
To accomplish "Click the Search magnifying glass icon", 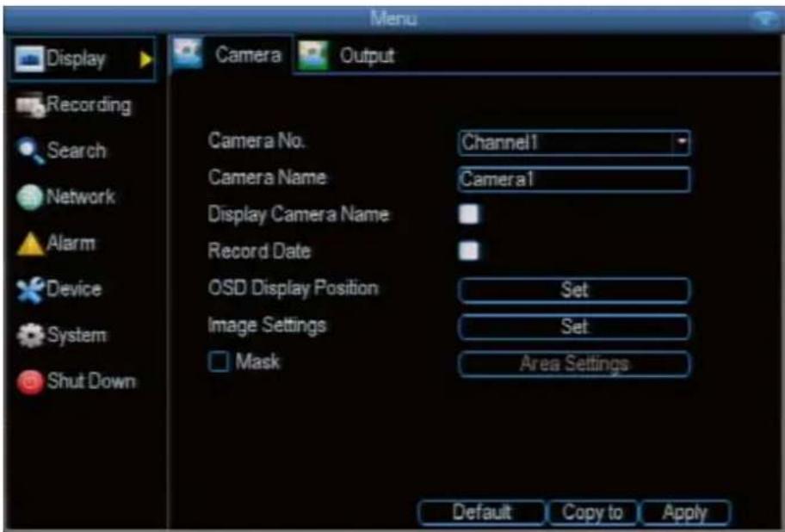I will point(30,151).
